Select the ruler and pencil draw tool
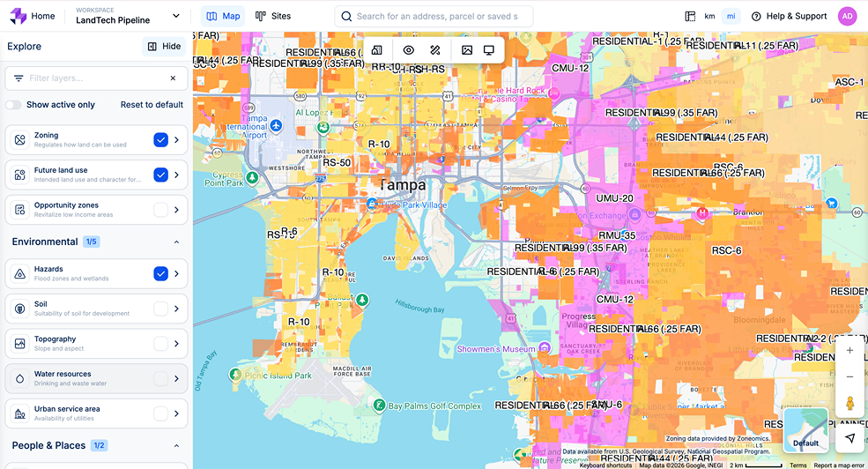Screen dimensions: 868x469 coord(435,50)
